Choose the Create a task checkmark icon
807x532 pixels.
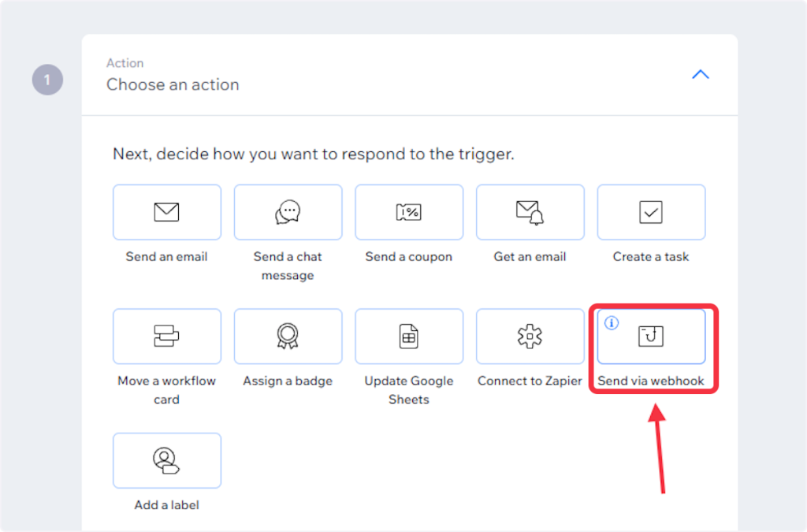click(651, 212)
